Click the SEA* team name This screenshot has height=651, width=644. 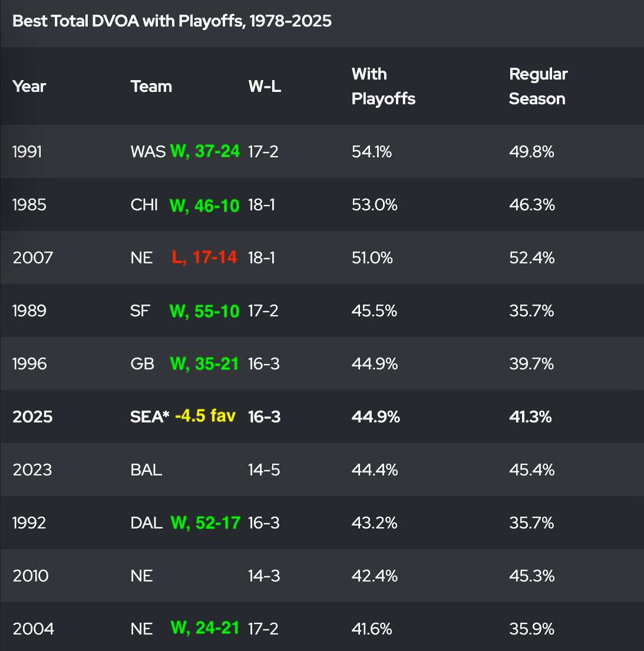coord(150,417)
